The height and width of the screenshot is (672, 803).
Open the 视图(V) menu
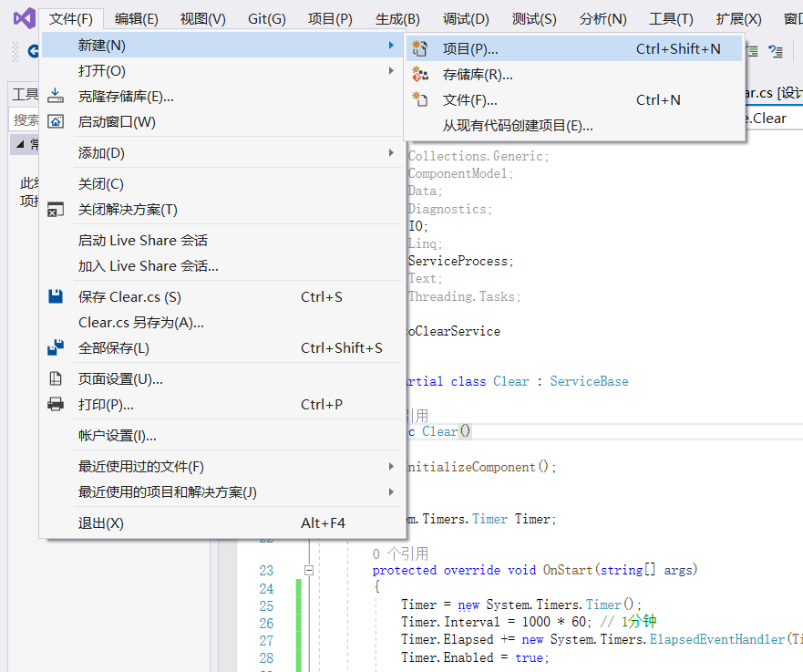202,19
